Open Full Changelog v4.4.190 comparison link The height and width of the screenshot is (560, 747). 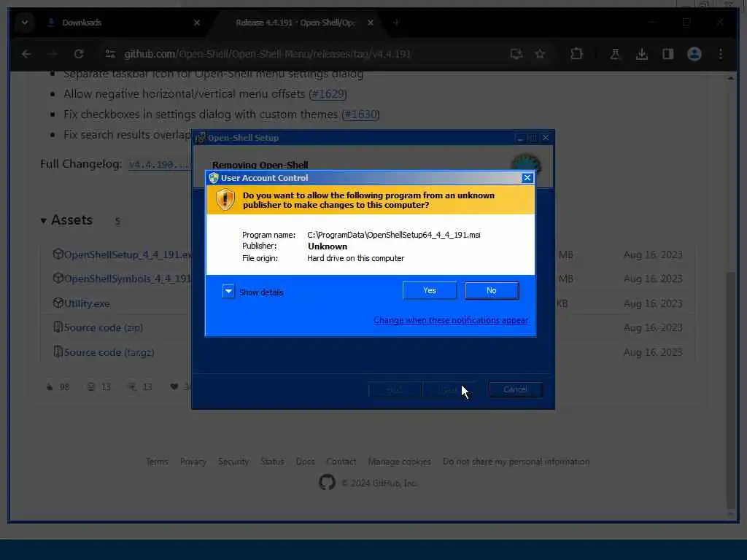160,164
